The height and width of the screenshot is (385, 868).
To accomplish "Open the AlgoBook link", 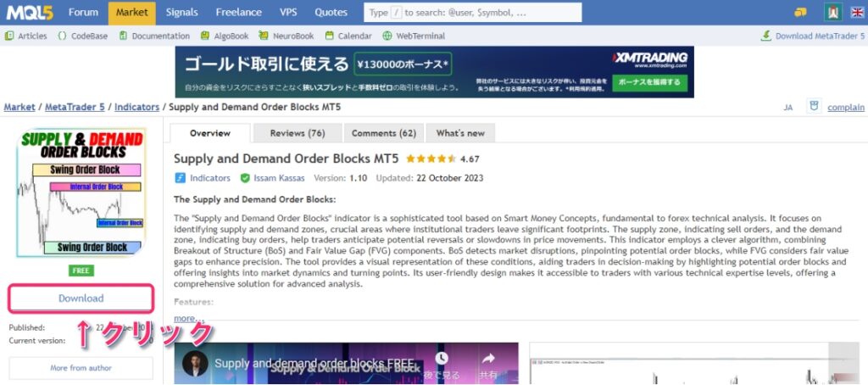I will pos(224,36).
